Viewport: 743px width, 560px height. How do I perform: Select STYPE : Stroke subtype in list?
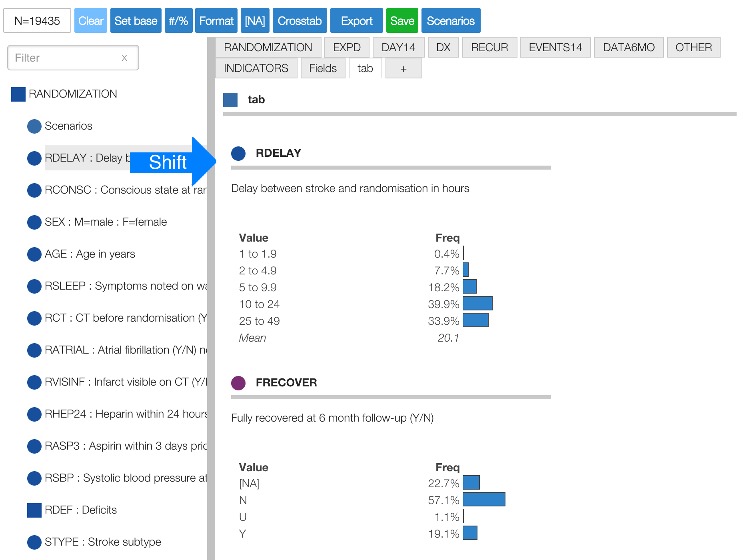[103, 542]
